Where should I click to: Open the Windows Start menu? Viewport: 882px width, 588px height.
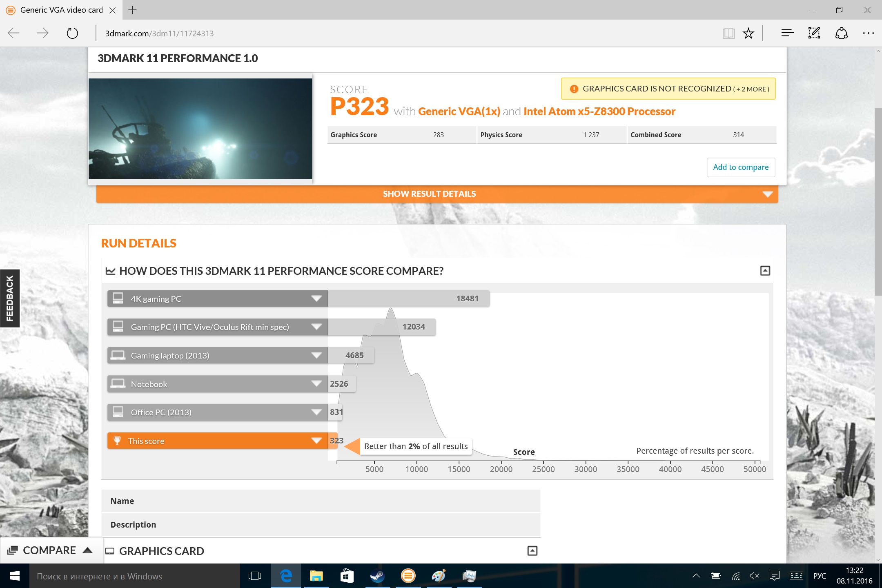tap(14, 576)
